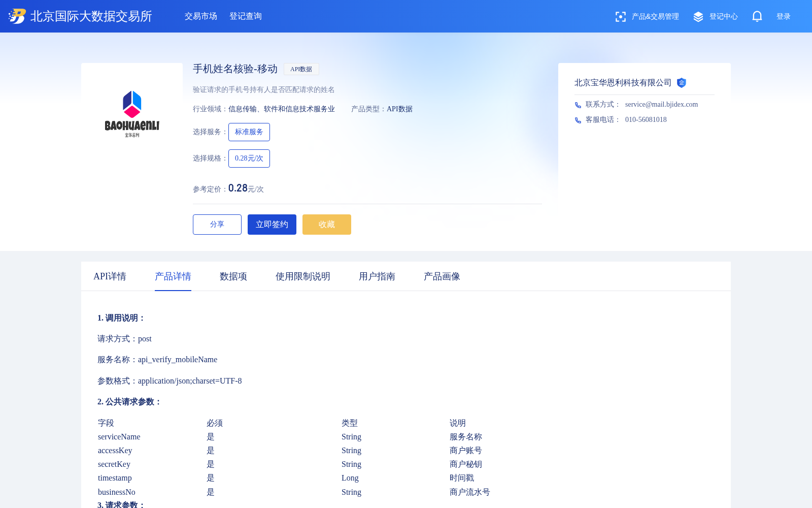Click the 商户流水号 description cell
This screenshot has height=508, width=812.
click(470, 492)
